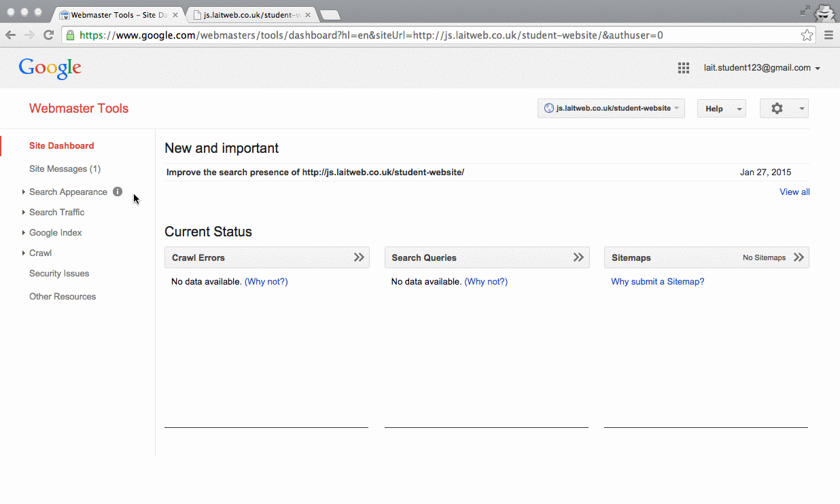This screenshot has width=840, height=504.
Task: Click double-arrow icon on Search Queries
Action: (578, 257)
